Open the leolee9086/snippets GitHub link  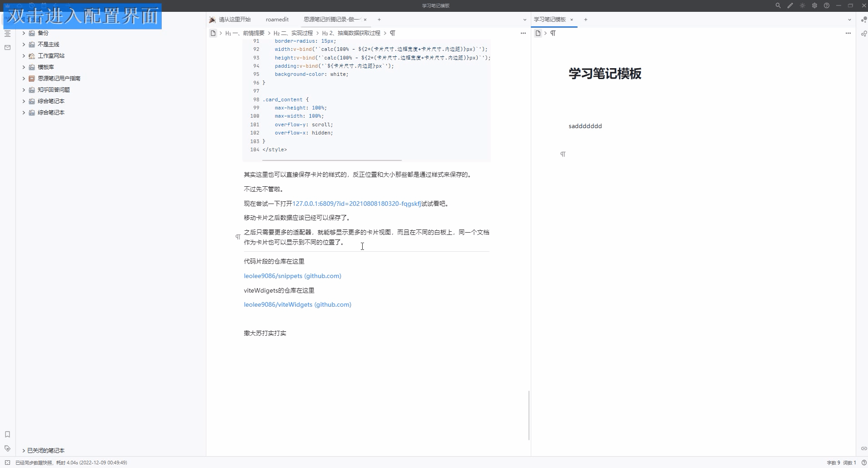pos(292,276)
